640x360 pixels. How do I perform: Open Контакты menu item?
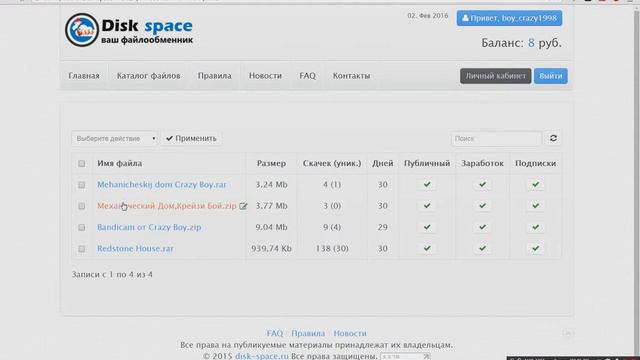351,76
